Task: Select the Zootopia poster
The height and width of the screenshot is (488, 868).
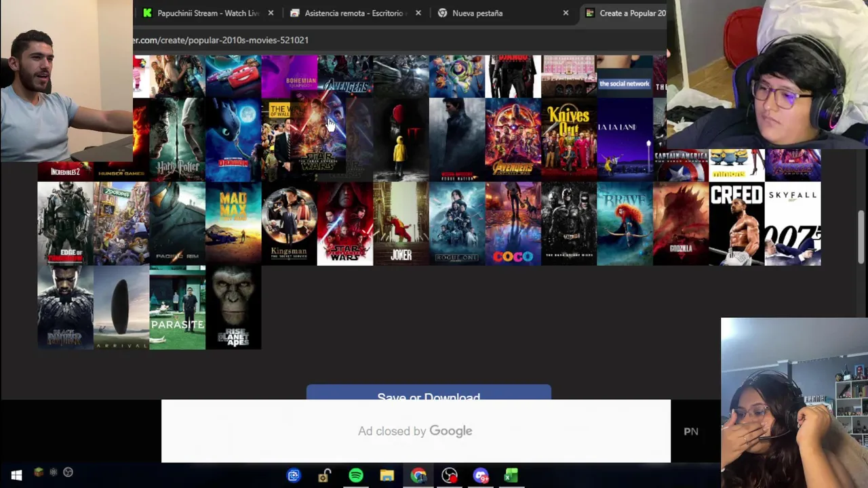Action: [x=121, y=224]
